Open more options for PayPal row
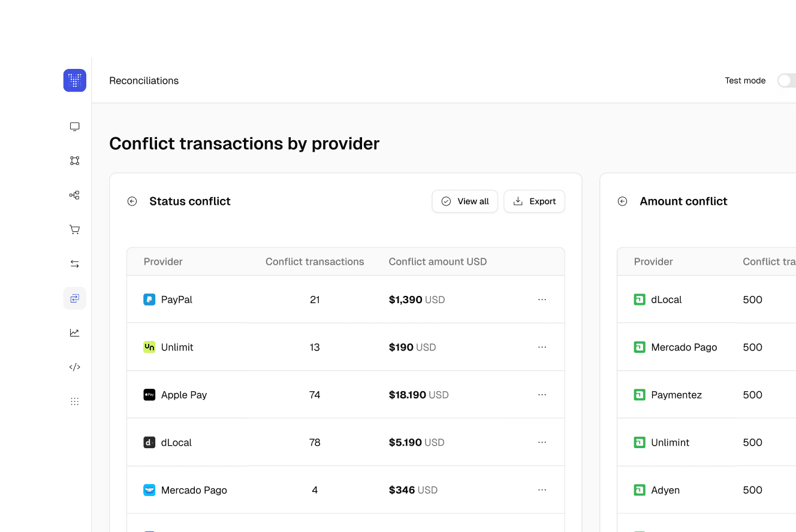796x532 pixels. (542, 300)
